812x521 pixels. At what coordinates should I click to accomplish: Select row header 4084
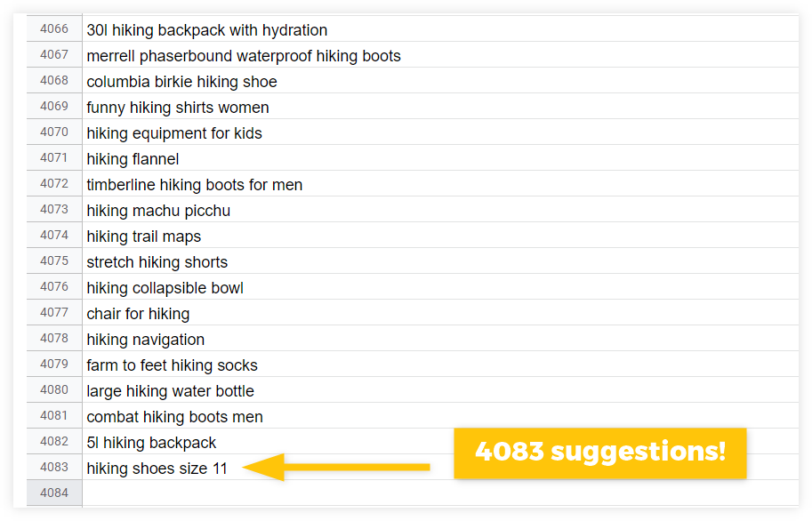pyautogui.click(x=54, y=493)
